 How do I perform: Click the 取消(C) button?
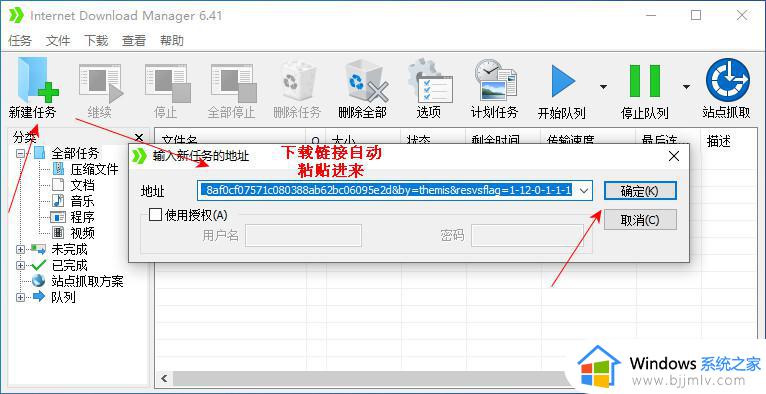[x=640, y=220]
